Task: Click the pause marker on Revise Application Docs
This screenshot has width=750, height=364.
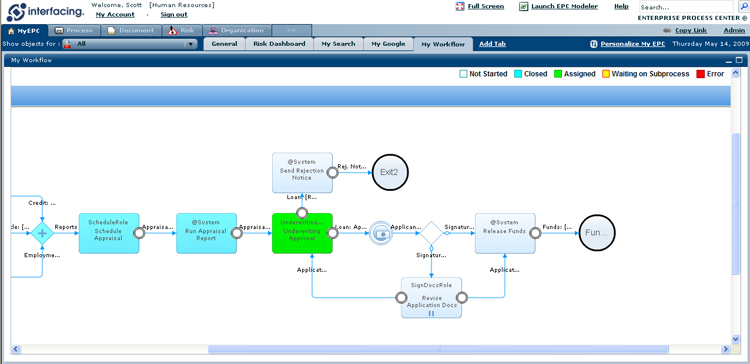Action: click(431, 313)
